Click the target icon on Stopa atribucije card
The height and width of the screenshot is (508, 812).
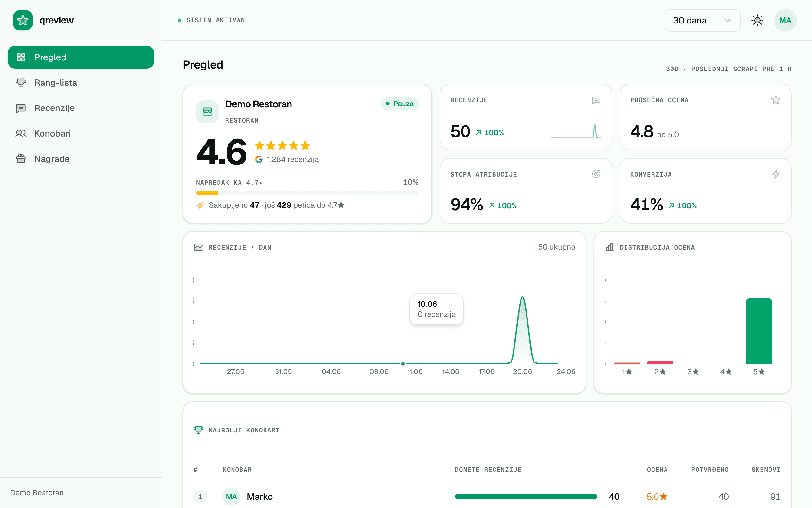(596, 174)
